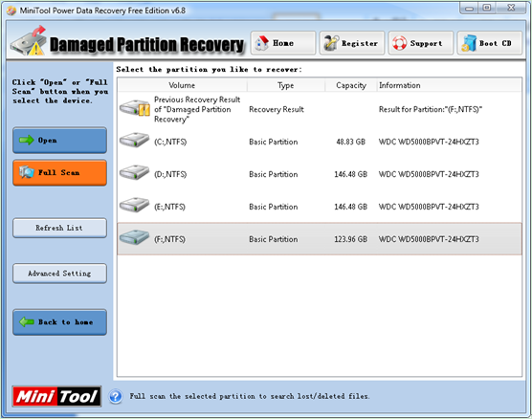532x419 pixels.
Task: Click the app icon in title bar
Action: click(x=11, y=11)
